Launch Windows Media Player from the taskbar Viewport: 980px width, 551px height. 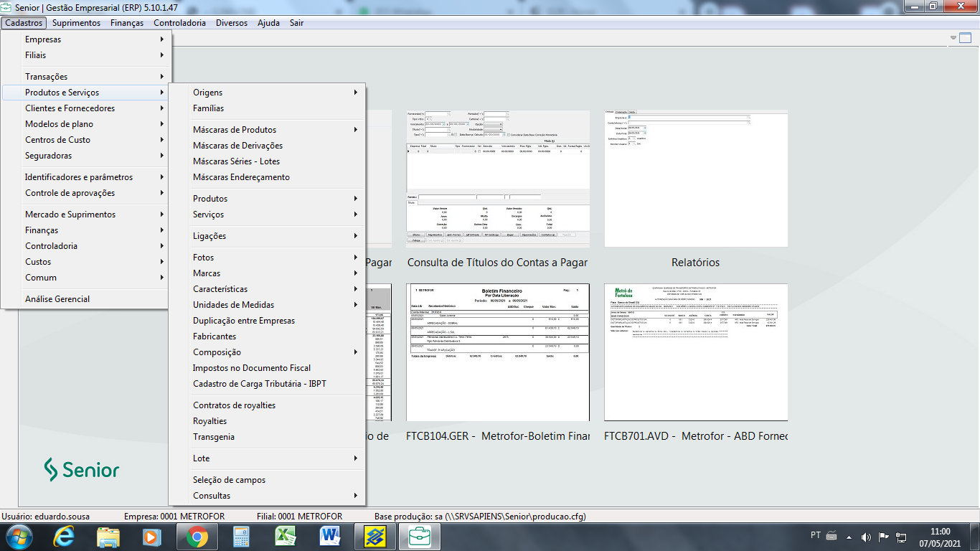pyautogui.click(x=151, y=535)
